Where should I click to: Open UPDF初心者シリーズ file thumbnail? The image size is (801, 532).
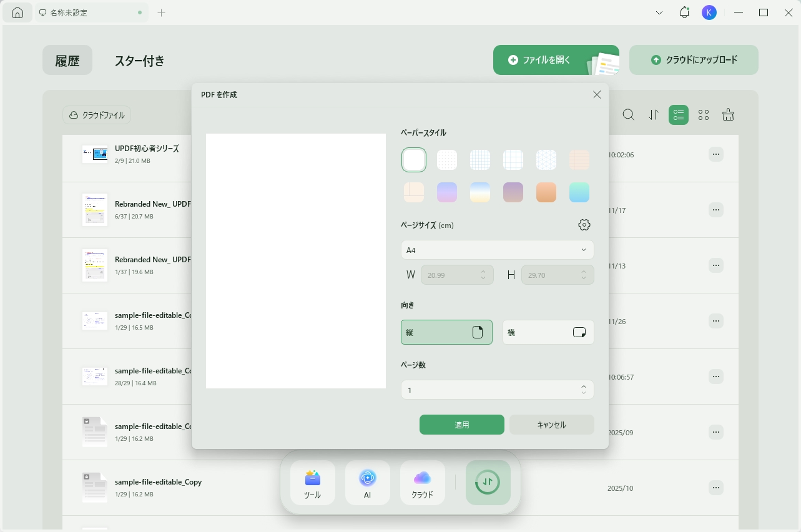pyautogui.click(x=95, y=154)
